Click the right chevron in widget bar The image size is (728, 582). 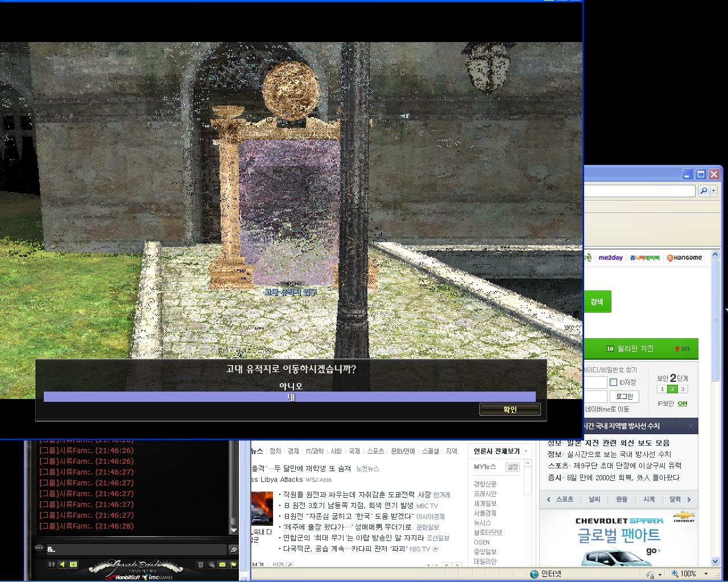pyautogui.click(x=689, y=500)
